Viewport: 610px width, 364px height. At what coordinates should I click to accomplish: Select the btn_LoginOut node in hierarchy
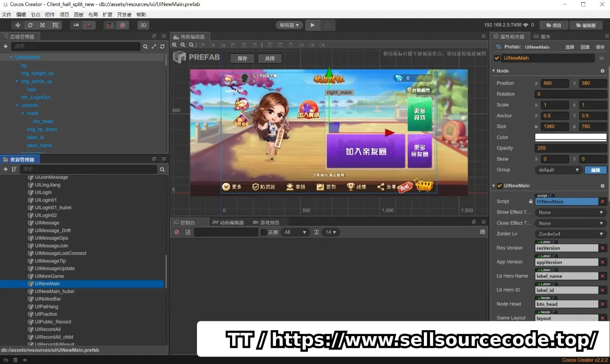(36, 97)
